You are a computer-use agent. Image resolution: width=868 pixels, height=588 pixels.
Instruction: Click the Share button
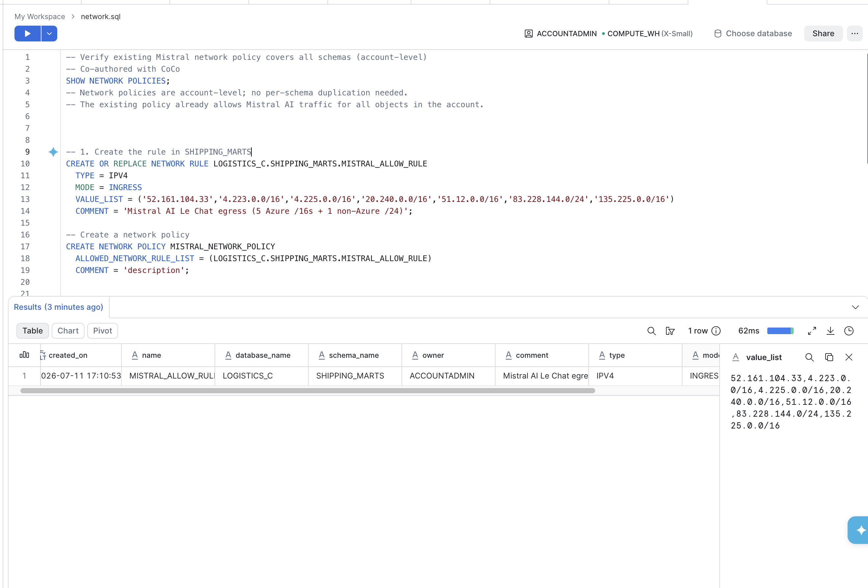823,34
